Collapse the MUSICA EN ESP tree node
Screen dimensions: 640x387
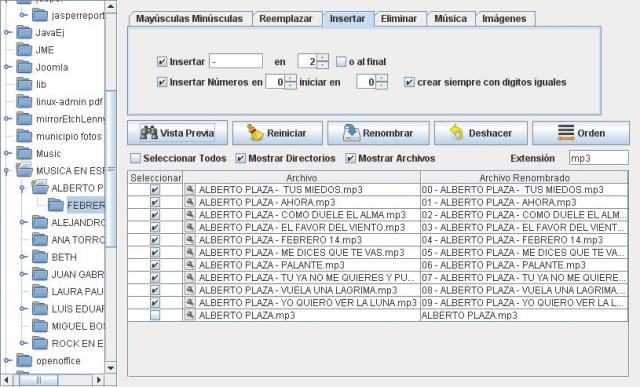[x=7, y=171]
